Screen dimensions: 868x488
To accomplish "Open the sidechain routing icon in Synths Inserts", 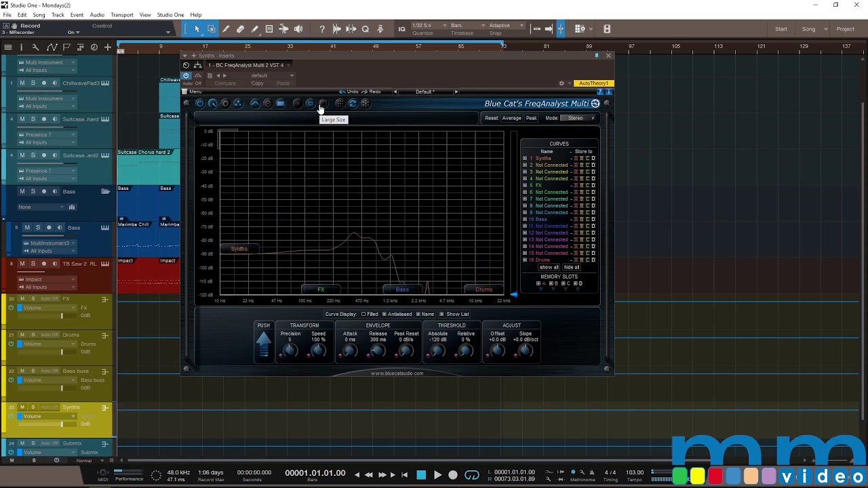I will tap(197, 65).
